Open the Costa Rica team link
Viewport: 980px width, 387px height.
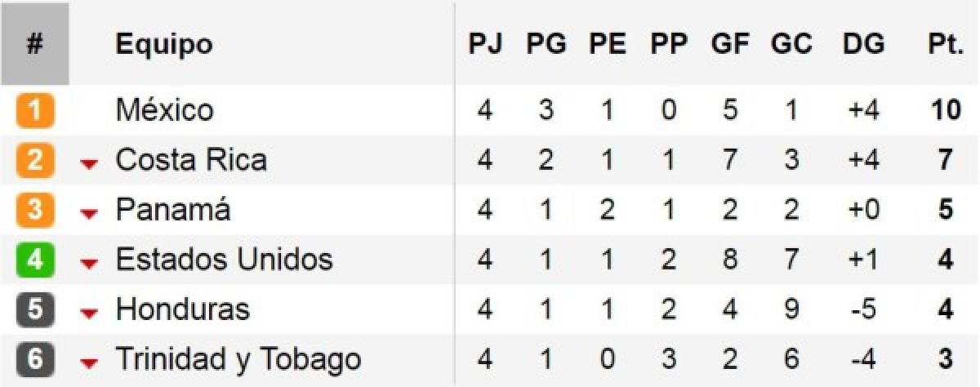(x=191, y=160)
